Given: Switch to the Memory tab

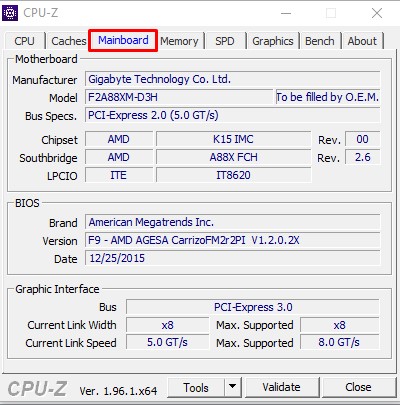Looking at the screenshot, I should (179, 41).
